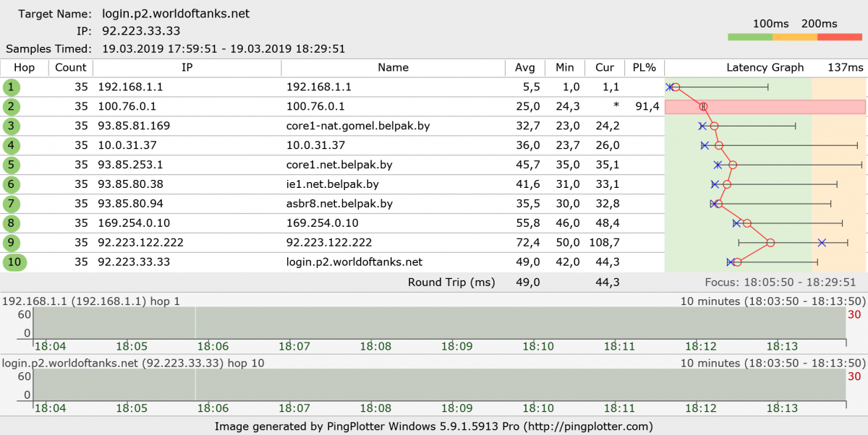Sort by the Avg column header
Image resolution: width=868 pixels, height=435 pixels.
524,68
